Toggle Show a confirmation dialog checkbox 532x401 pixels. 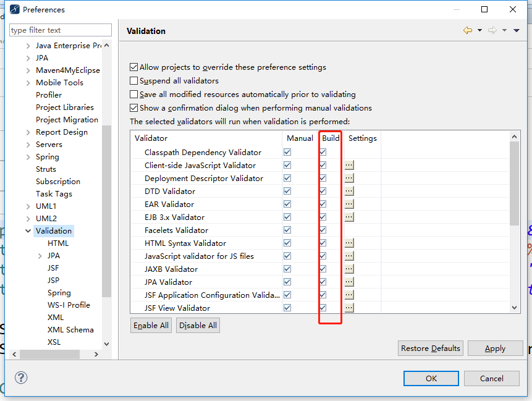click(133, 108)
